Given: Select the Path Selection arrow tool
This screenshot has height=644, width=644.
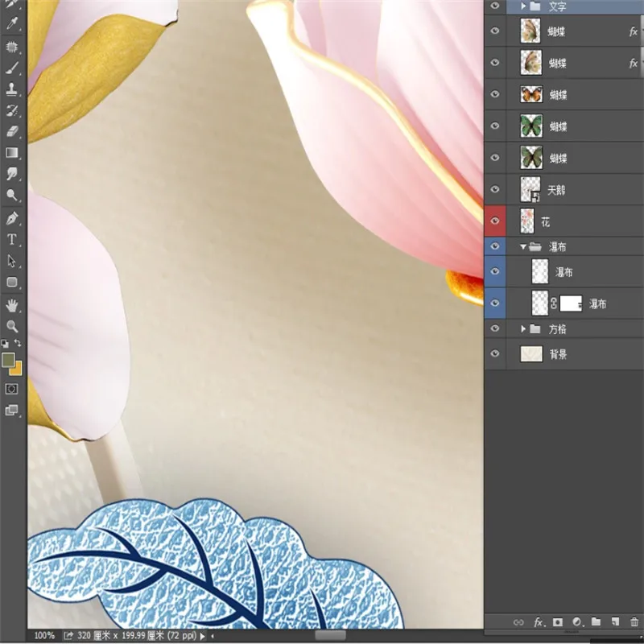Looking at the screenshot, I should point(12,260).
